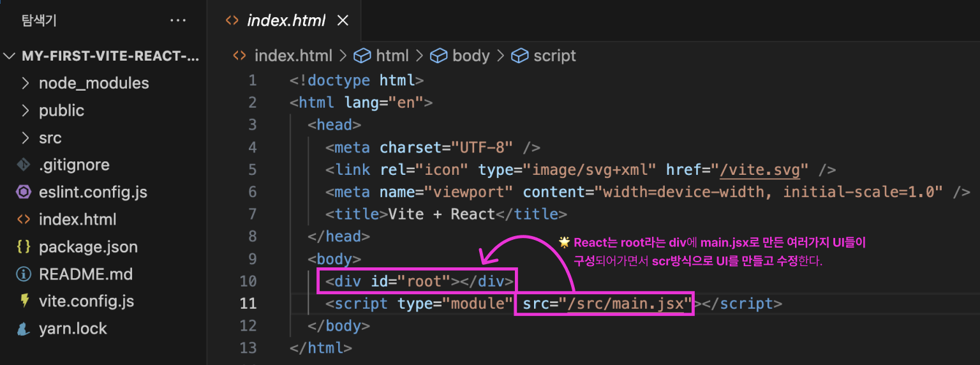
Task: Click the HTML icon in the index.html tab
Action: (x=232, y=21)
